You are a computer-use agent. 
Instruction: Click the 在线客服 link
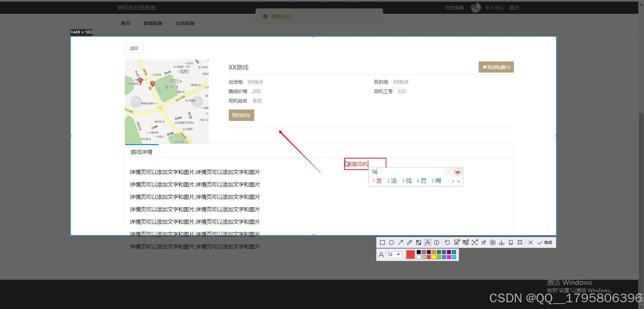[454, 8]
